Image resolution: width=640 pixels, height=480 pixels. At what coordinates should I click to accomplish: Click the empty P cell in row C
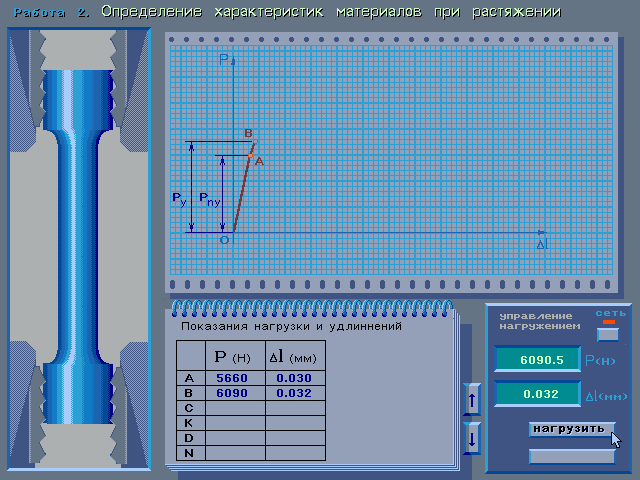click(x=236, y=408)
